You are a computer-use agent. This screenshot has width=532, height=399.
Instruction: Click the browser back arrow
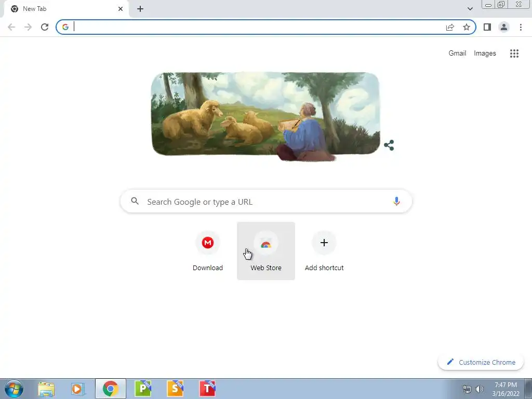pyautogui.click(x=11, y=27)
